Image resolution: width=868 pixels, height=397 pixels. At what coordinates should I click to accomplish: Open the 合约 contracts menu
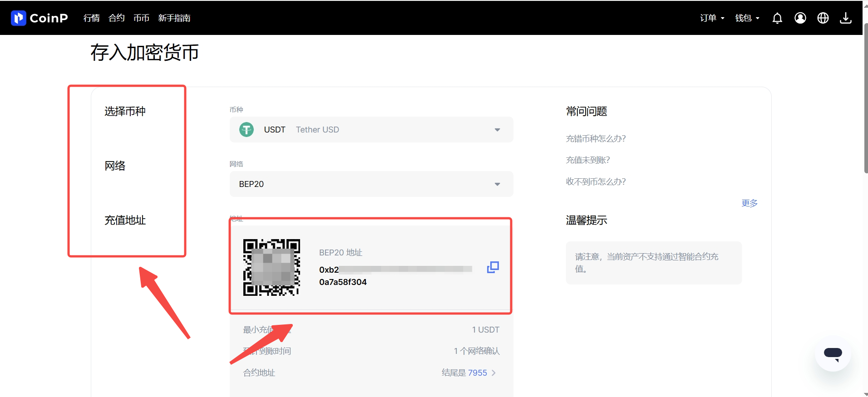click(117, 18)
